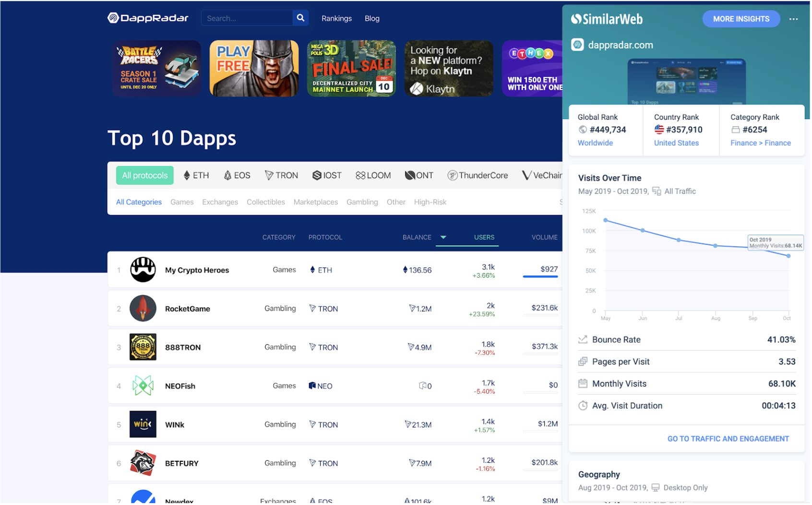
Task: Select the ONT protocol filter
Action: pyautogui.click(x=419, y=176)
